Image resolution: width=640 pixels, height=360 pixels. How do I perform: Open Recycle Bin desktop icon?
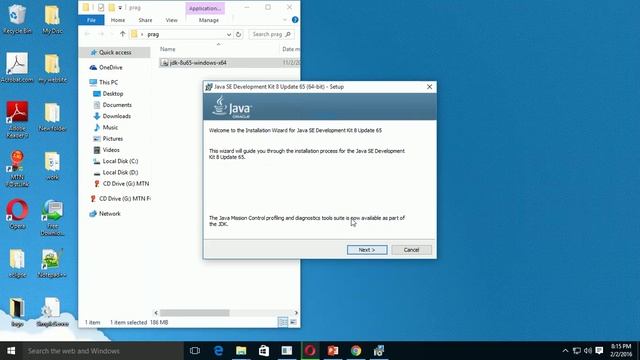click(17, 19)
